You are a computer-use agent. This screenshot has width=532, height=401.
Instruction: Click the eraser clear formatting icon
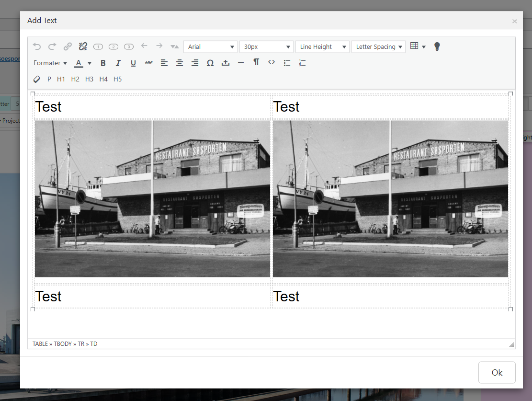tap(37, 79)
